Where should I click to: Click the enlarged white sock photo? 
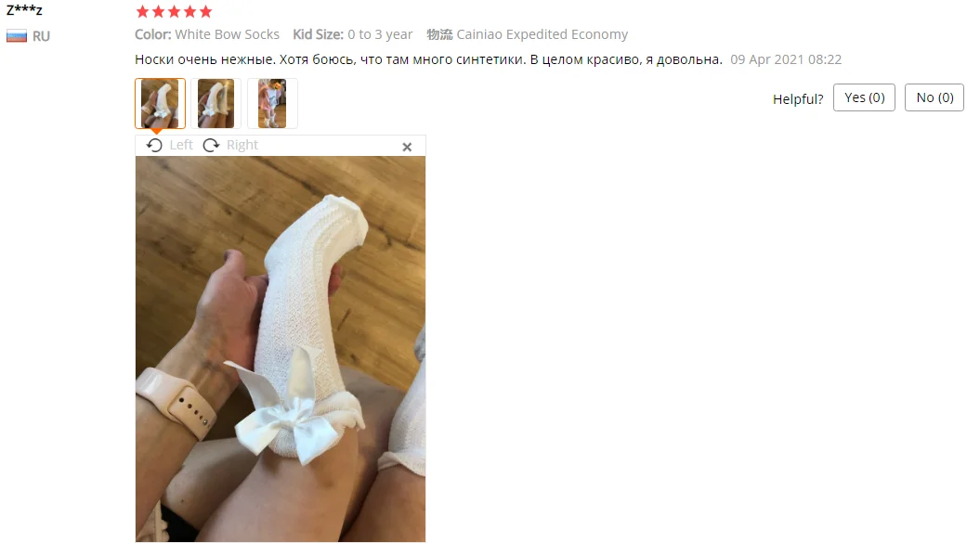(x=281, y=349)
